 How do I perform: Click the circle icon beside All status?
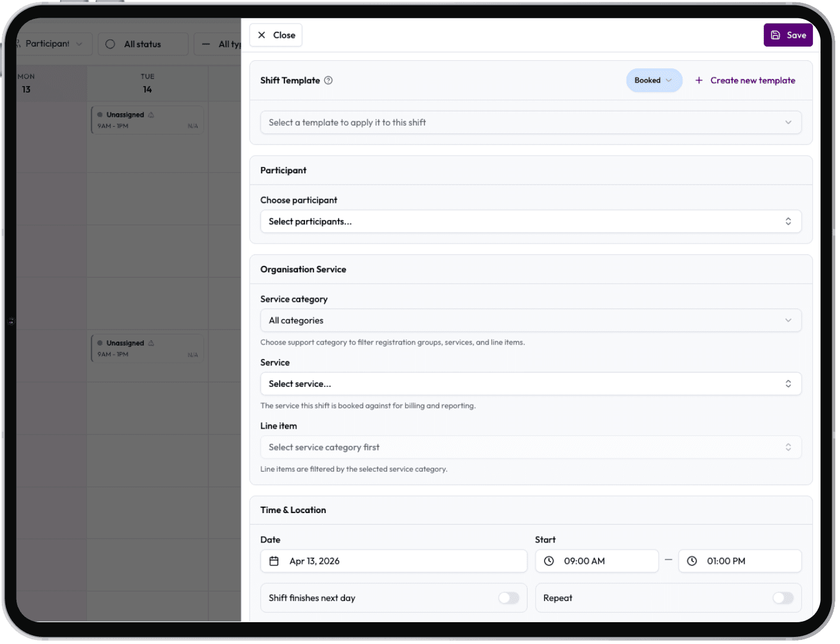click(x=110, y=44)
